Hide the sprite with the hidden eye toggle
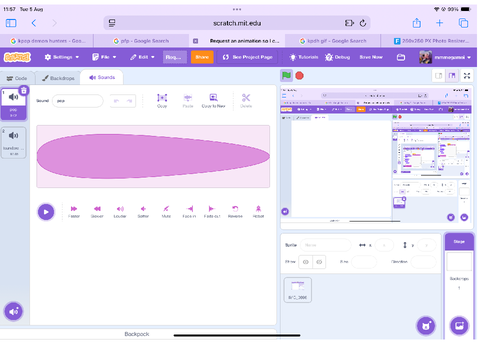Screen dimensions: 480x360 (319, 262)
